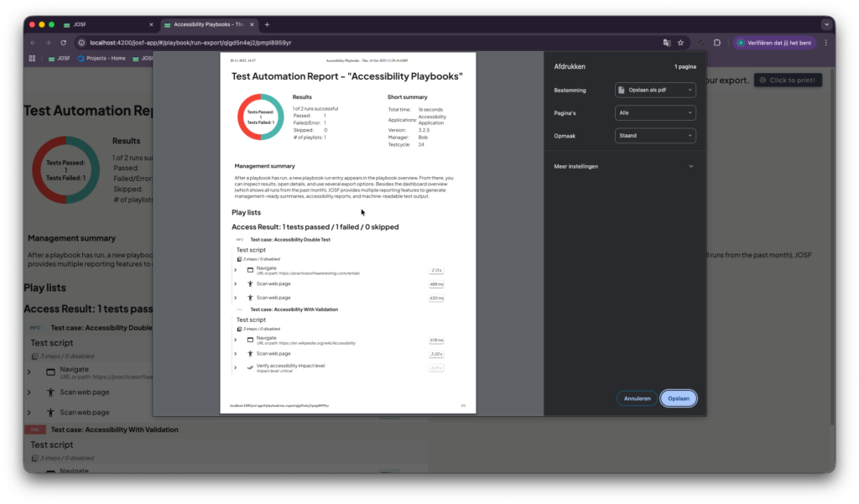
Task: Open the Bestemming destination dropdown
Action: (x=655, y=90)
